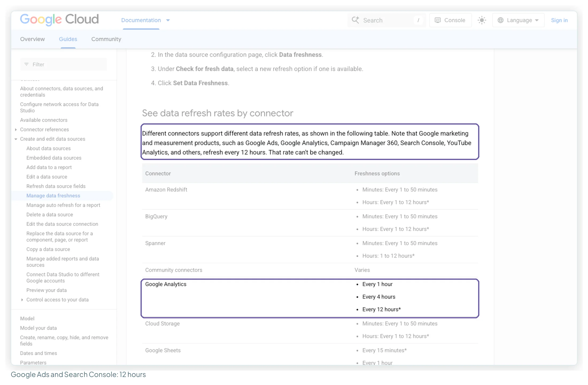Open Edit the data source connection
Viewport: 588px width, 385px height.
click(x=62, y=224)
